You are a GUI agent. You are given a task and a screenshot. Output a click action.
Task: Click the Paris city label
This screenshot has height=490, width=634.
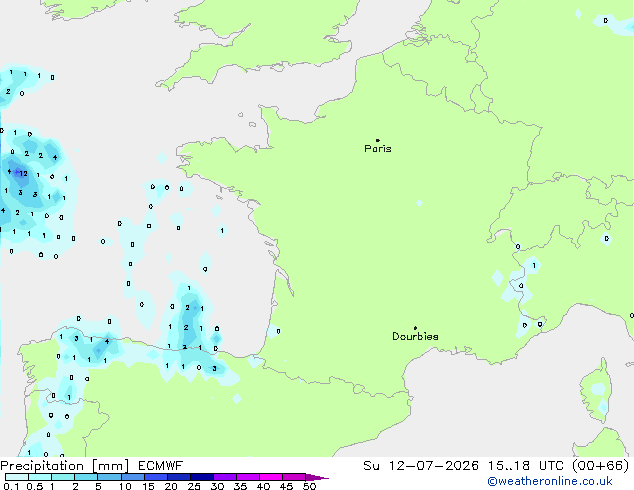[378, 149]
